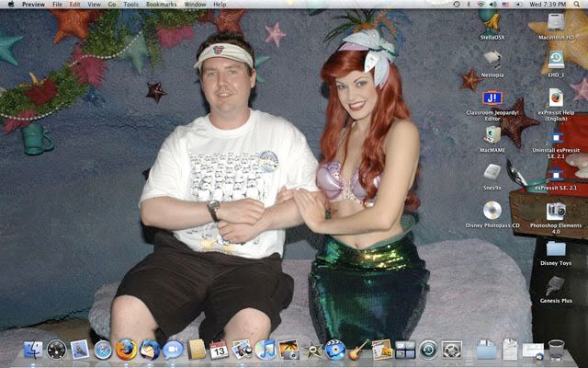Screen dimensions: 588x368
Task: Open the Bookmarks menu
Action: [162, 5]
